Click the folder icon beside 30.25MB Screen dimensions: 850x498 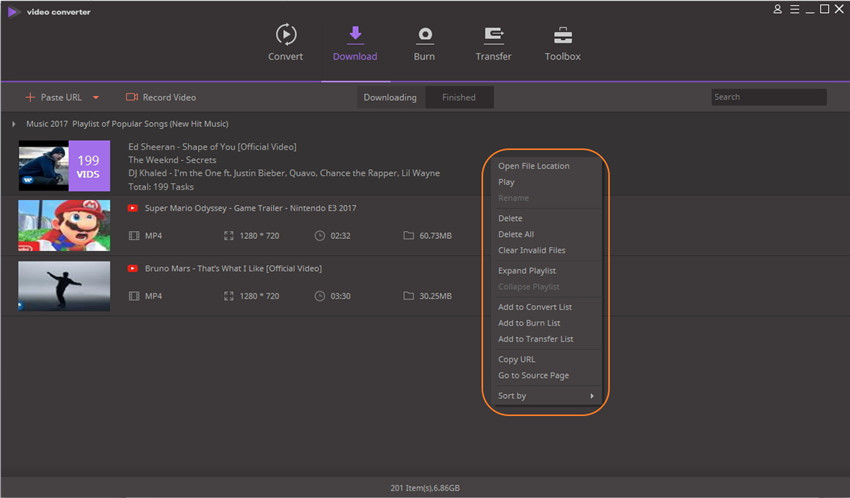[408, 296]
